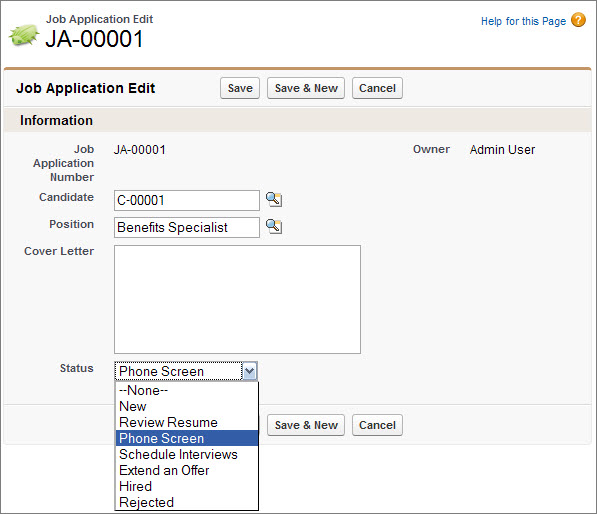Set status to Hired
The width and height of the screenshot is (597, 514).
pos(187,486)
